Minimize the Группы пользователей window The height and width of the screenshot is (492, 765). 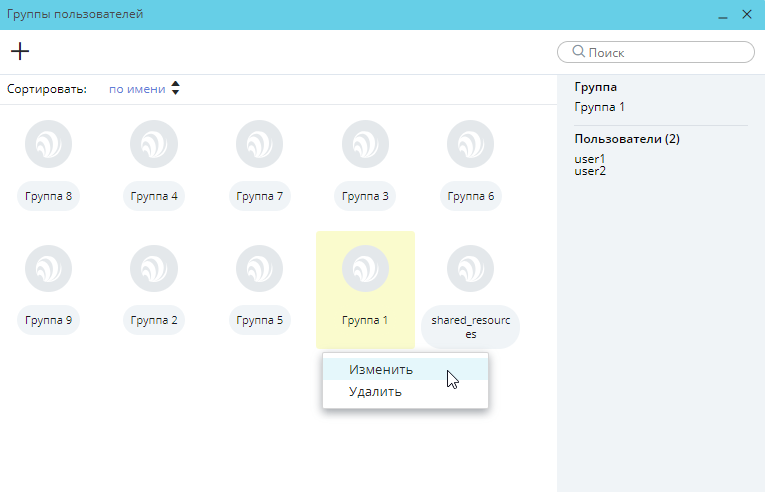click(720, 15)
